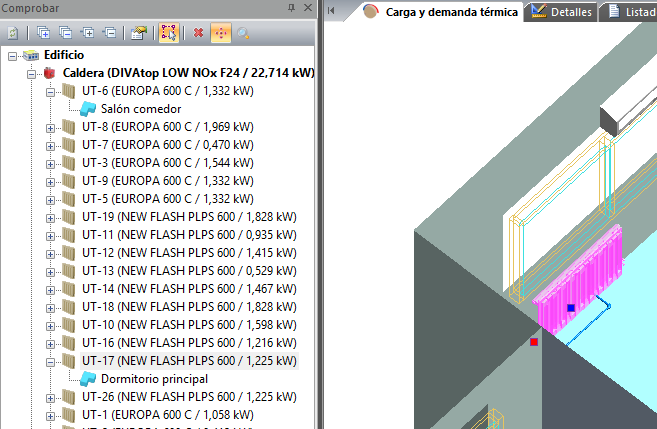Image resolution: width=657 pixels, height=429 pixels.
Task: Collapse the Edificio root node
Action: tap(13, 56)
